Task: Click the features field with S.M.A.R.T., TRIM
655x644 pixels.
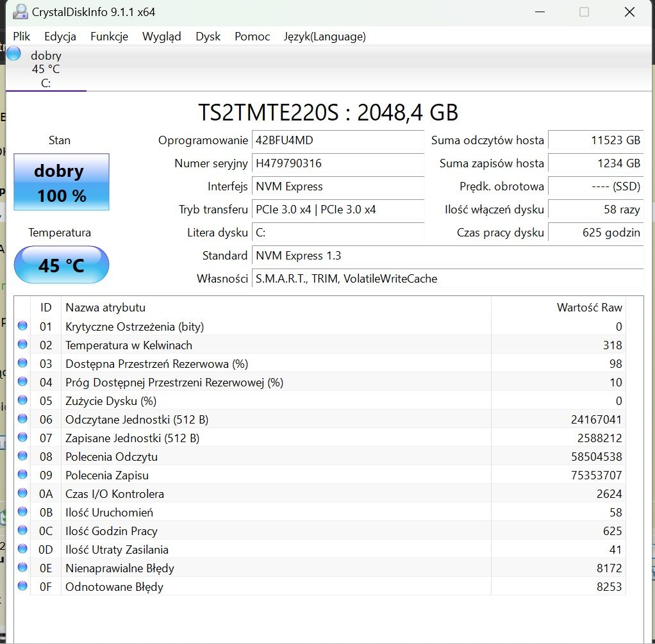Action: pos(448,279)
